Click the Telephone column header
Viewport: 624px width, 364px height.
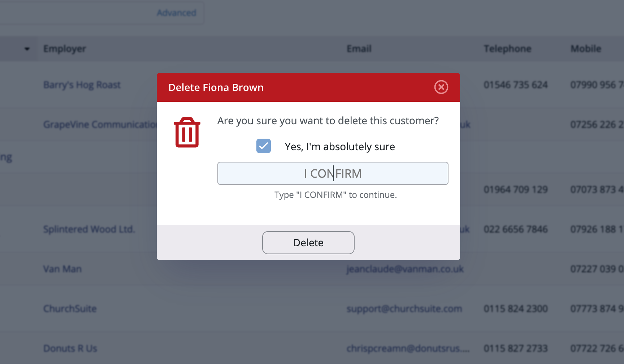(x=507, y=49)
